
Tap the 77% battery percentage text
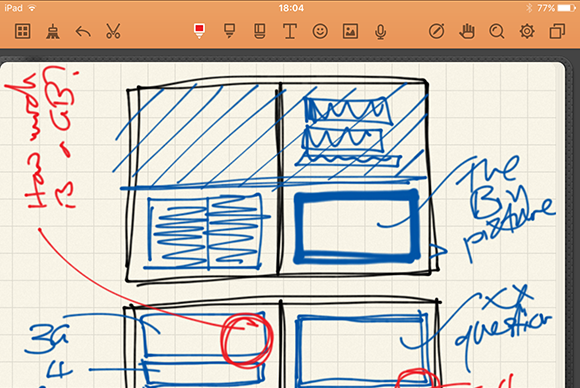[546, 8]
